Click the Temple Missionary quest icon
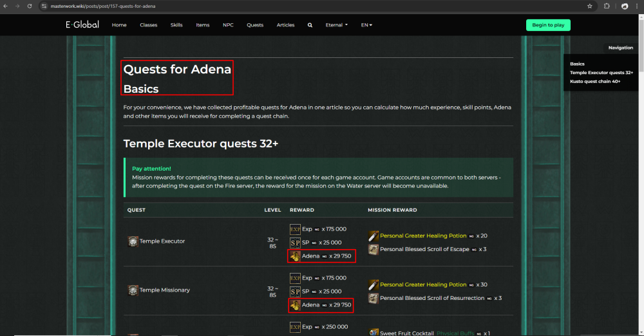Screen dimensions: 644x336 pos(133,290)
